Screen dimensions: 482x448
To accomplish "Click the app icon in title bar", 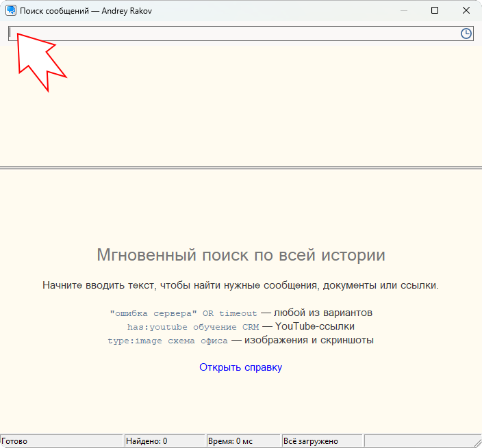I will tap(11, 10).
